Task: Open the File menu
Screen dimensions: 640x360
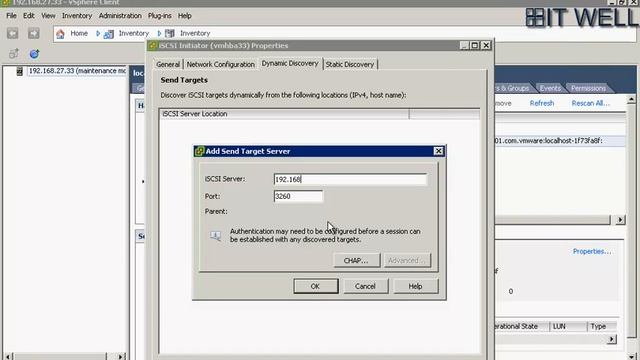Action: pyautogui.click(x=11, y=16)
